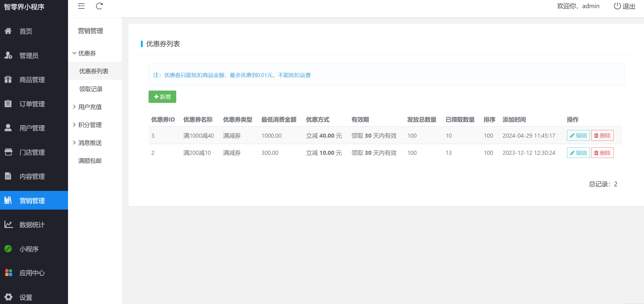Edit coupon 满1000减40
Image resolution: width=644 pixels, height=304 pixels.
578,136
